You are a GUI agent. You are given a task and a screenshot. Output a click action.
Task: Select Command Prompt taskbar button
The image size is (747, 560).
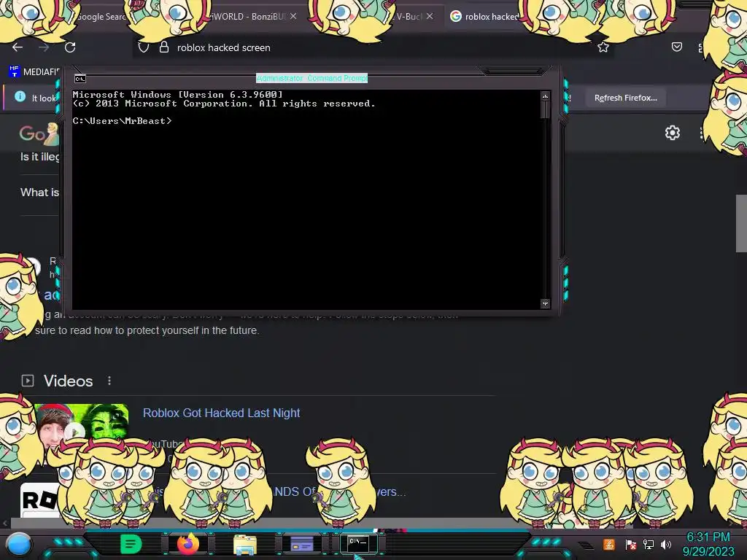pos(358,543)
